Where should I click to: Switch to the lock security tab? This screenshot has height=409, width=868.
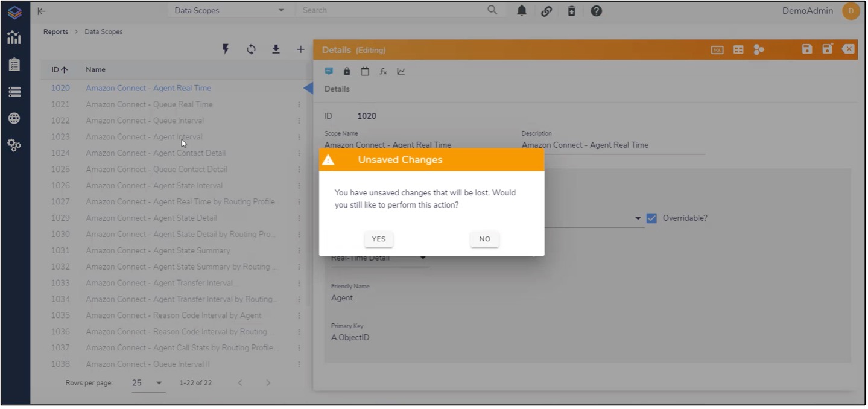(x=347, y=71)
